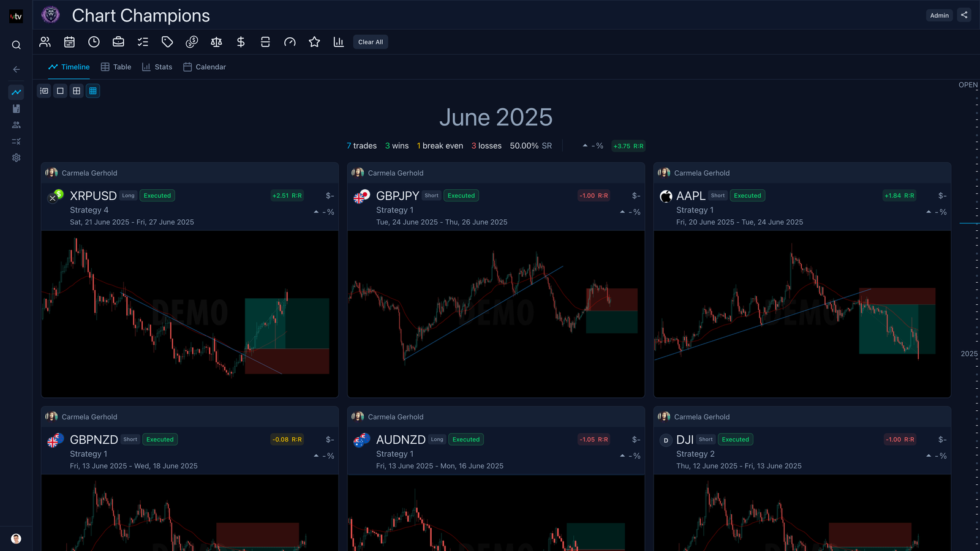Switch to single-card layout view
The width and height of the screenshot is (980, 551).
(x=60, y=91)
